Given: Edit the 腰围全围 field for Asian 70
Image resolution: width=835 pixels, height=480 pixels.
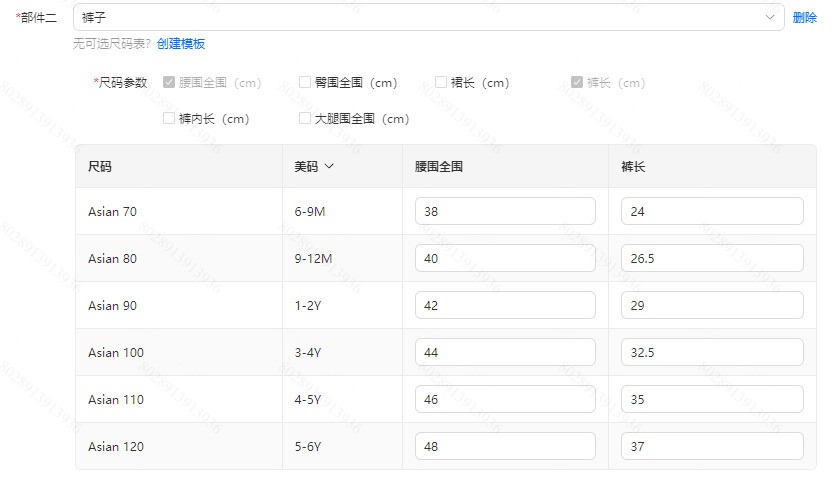Looking at the screenshot, I should click(505, 211).
